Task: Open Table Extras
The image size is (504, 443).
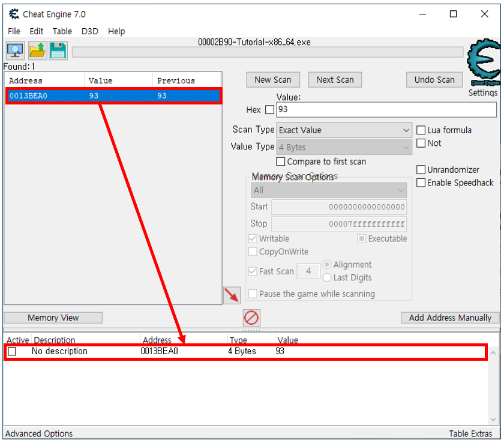Action: [470, 433]
